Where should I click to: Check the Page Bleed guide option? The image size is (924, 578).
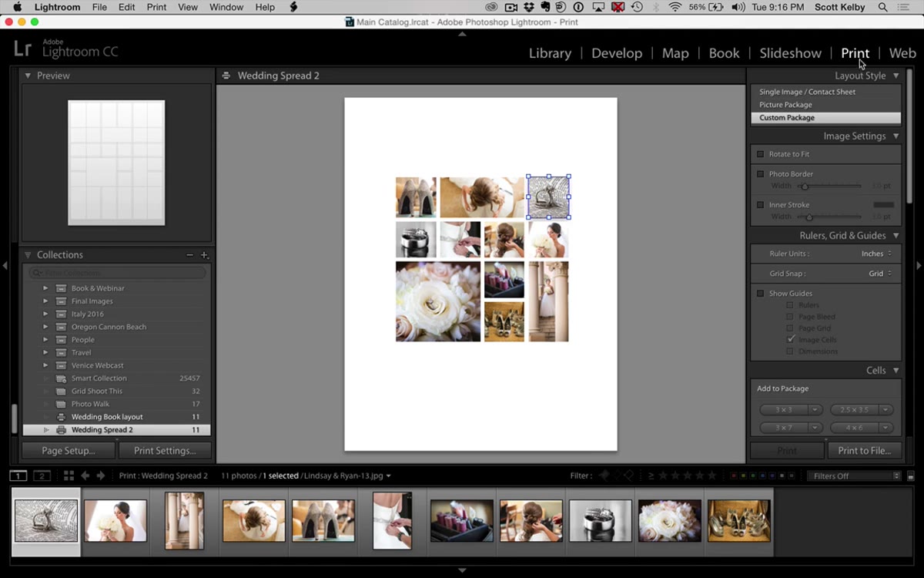click(790, 317)
